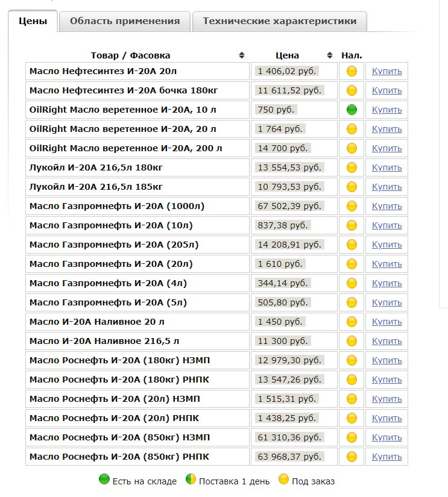Click price 67 502,39 руб.
448x497 pixels.
click(x=289, y=206)
